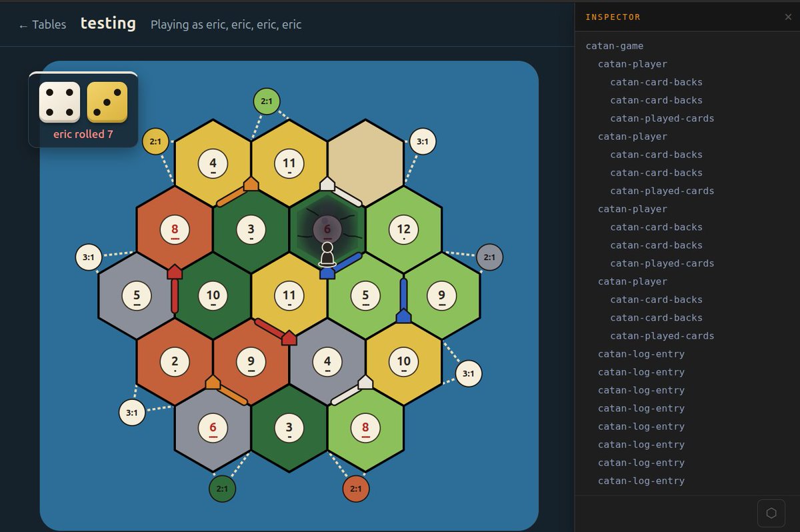Image resolution: width=800 pixels, height=532 pixels.
Task: Select blue settlement under the robber
Action: [327, 272]
